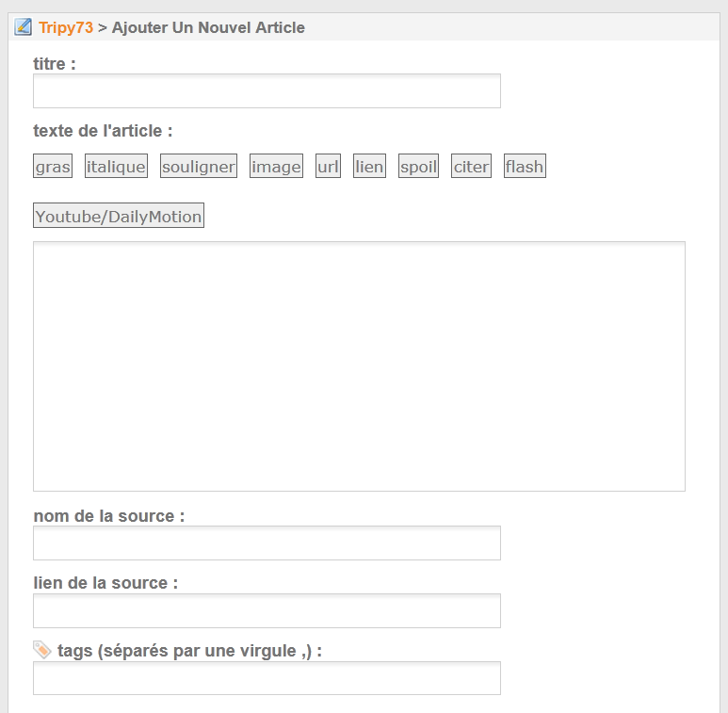
Task: Apply italique formatting button
Action: (116, 166)
